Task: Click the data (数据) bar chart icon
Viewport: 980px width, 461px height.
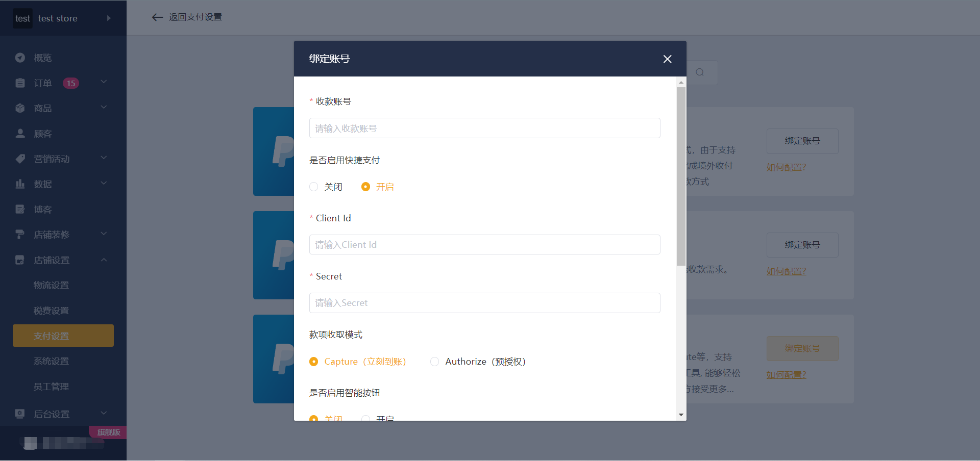Action: pos(20,184)
